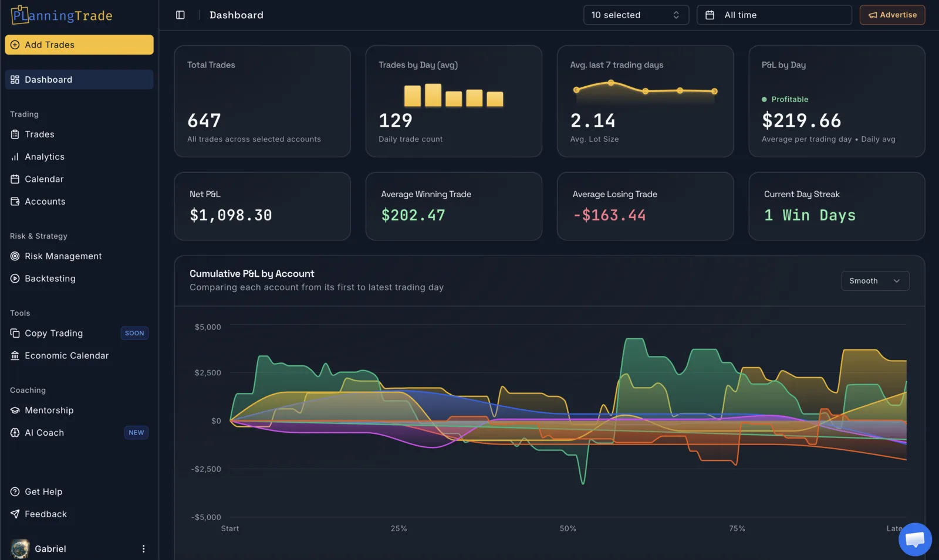Click the Economic Calendar bank icon
The height and width of the screenshot is (560, 939).
pyautogui.click(x=15, y=355)
